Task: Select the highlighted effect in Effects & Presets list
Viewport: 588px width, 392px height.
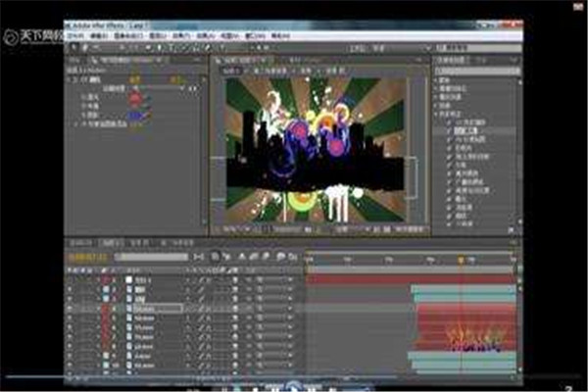Action: [466, 130]
